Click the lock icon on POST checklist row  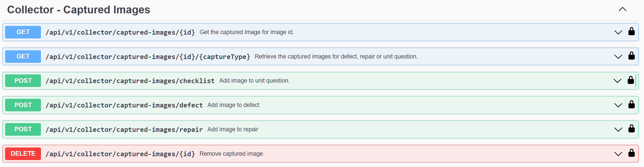(631, 80)
